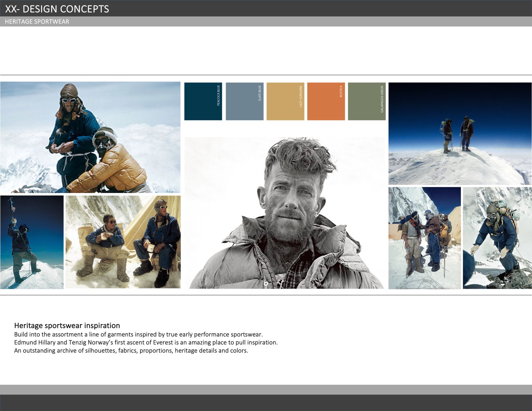532x411 pixels.
Task: Click photo of two climbers embracing
Action: click(x=90, y=137)
